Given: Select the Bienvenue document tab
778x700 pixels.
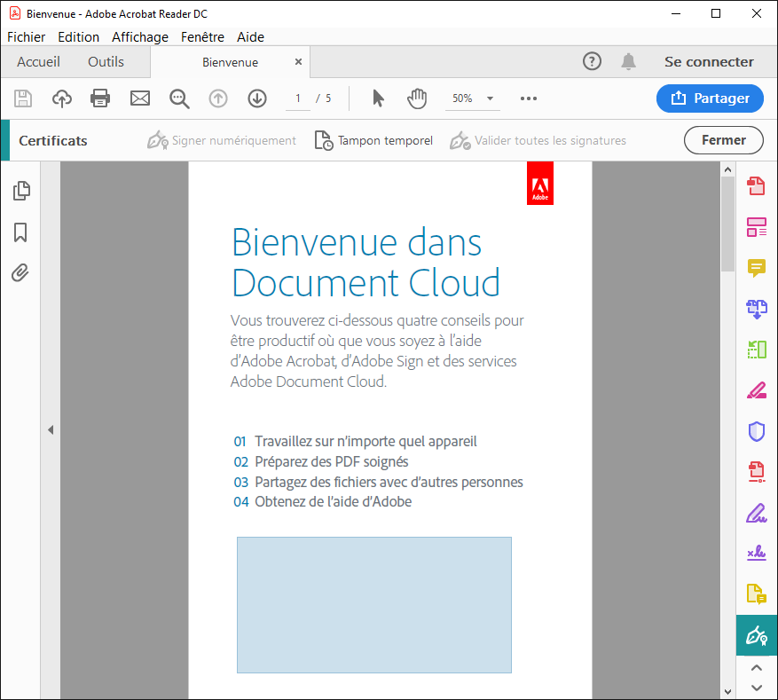Looking at the screenshot, I should point(230,62).
